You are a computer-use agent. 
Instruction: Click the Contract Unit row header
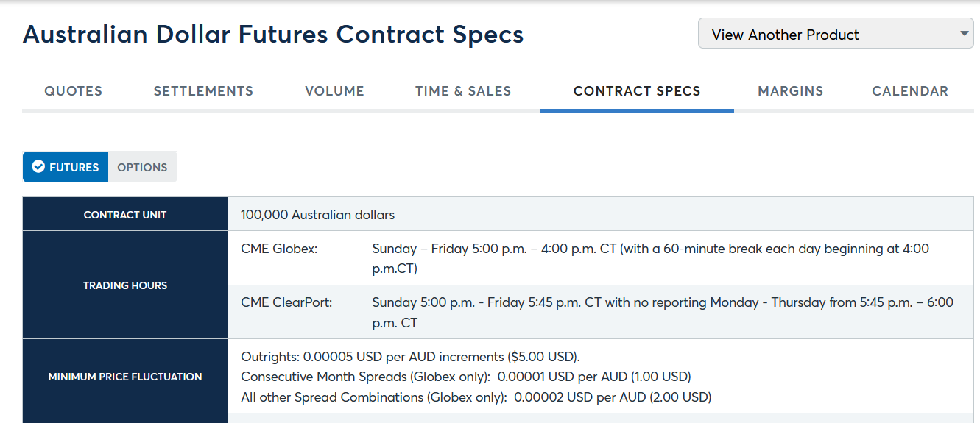click(125, 215)
